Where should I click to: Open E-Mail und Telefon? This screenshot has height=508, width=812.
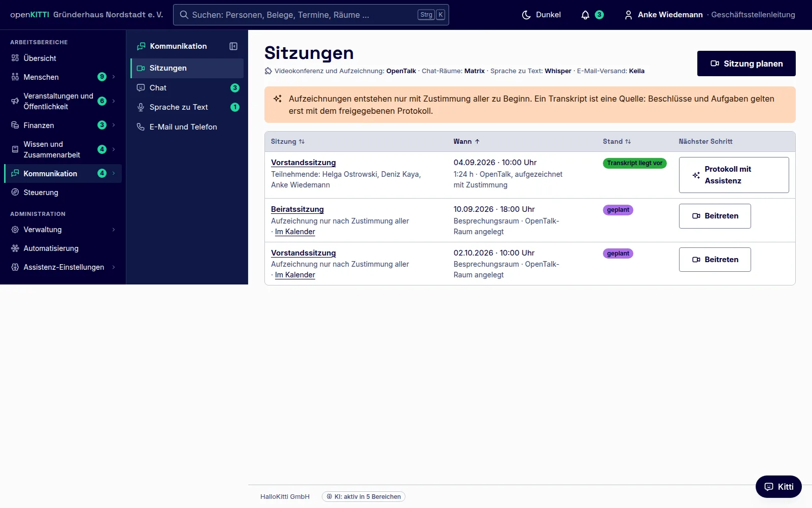tap(187, 127)
